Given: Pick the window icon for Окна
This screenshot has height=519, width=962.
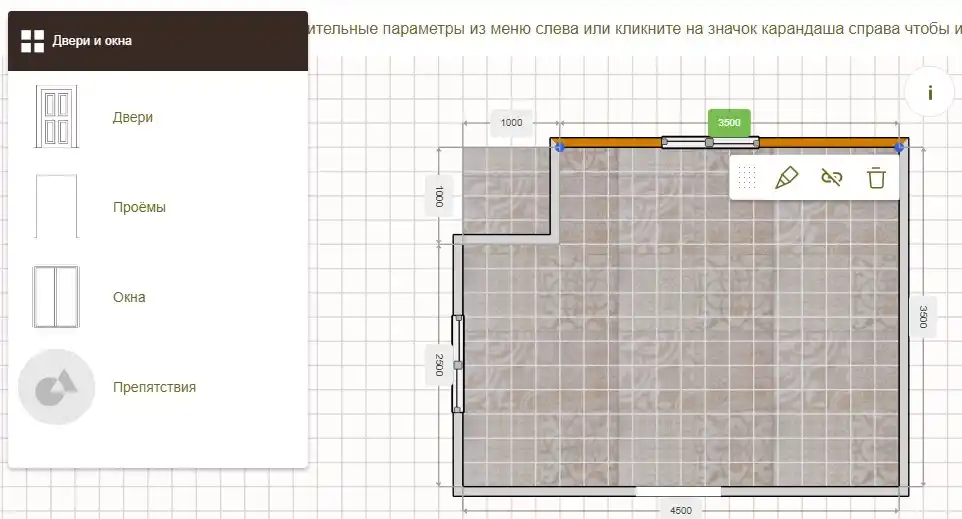Looking at the screenshot, I should [x=55, y=297].
